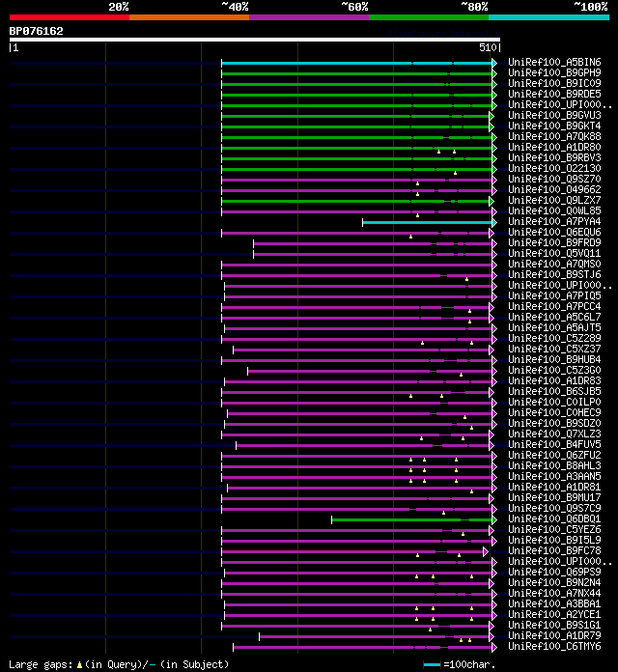Open hit UniRef100_A5BIN6
The height and width of the screenshot is (672, 618).
tap(554, 62)
